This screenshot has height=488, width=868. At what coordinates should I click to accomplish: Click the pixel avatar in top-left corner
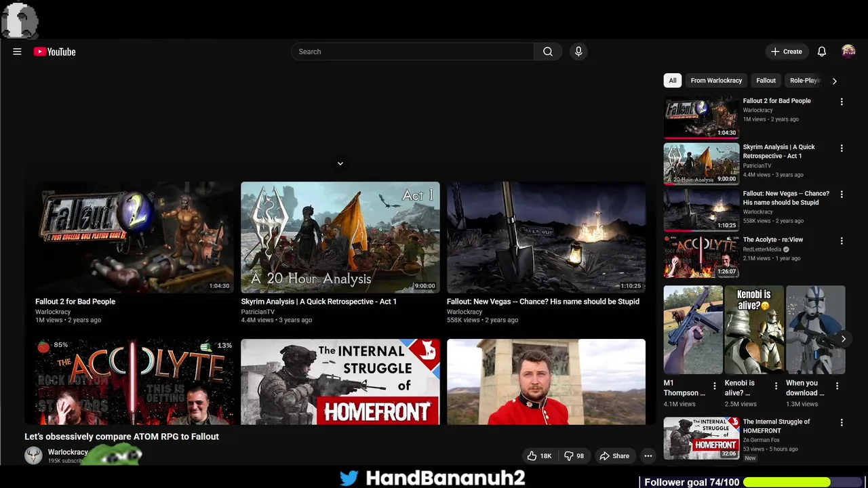pos(20,20)
